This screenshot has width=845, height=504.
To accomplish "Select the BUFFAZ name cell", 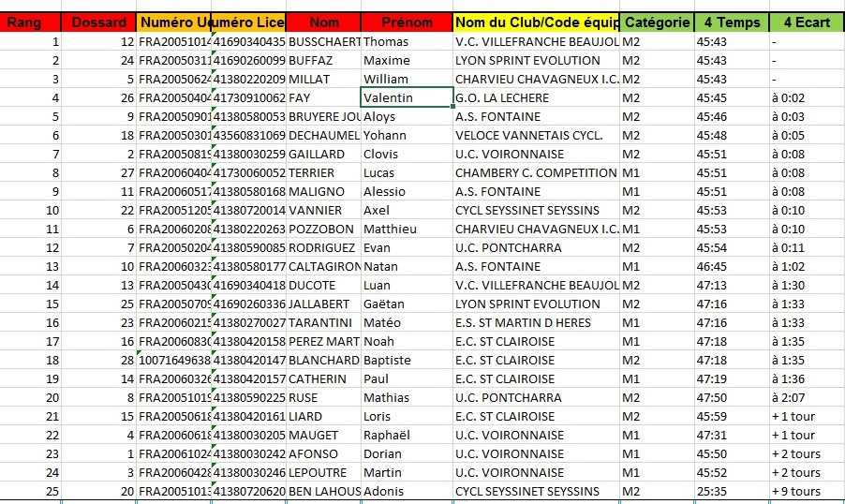I will tap(323, 60).
